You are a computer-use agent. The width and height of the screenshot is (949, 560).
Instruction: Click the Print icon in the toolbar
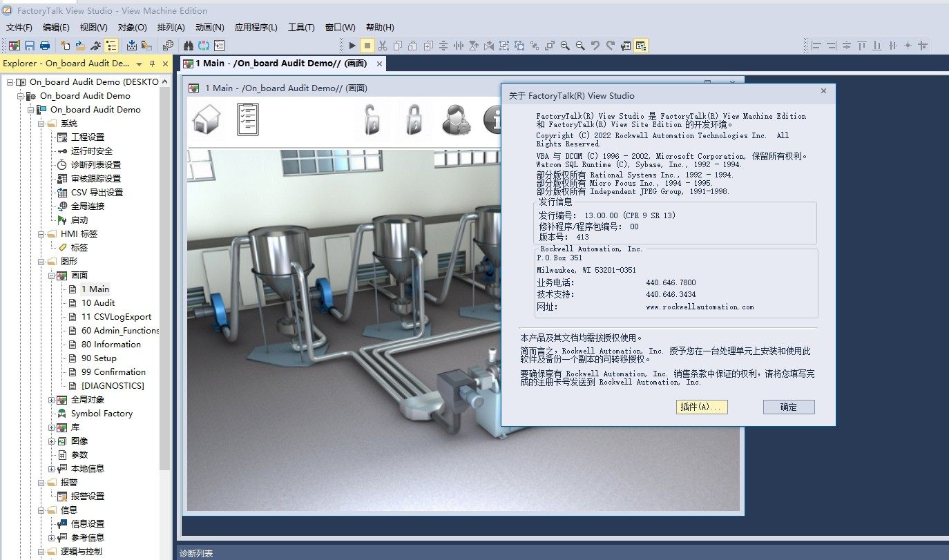[45, 46]
